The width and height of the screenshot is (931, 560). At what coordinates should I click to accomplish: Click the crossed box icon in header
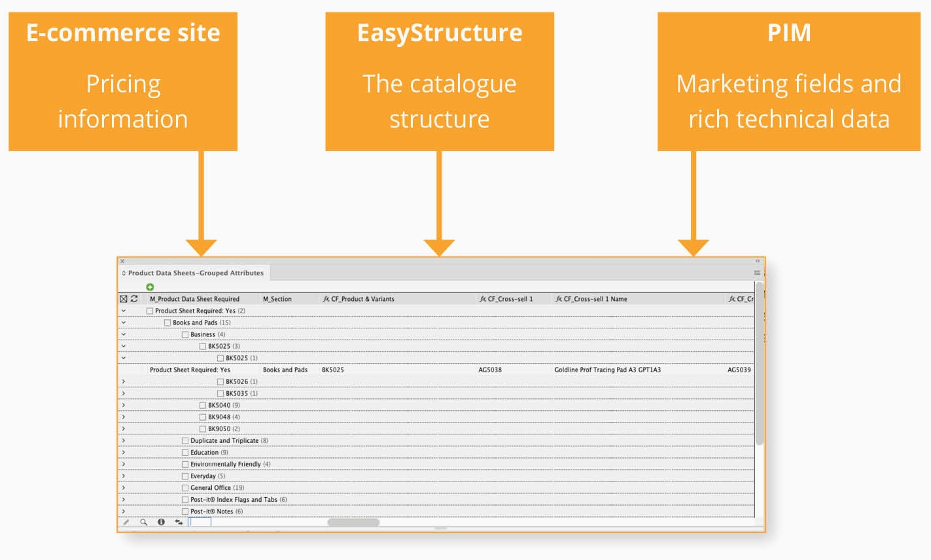coord(123,298)
